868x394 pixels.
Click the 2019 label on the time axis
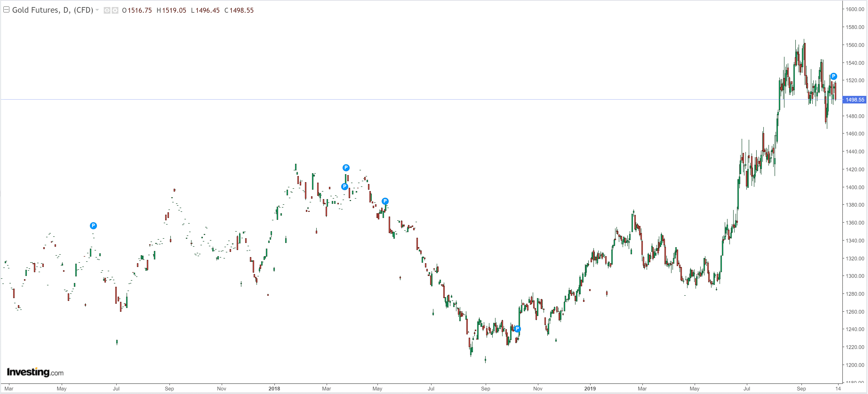pyautogui.click(x=590, y=389)
